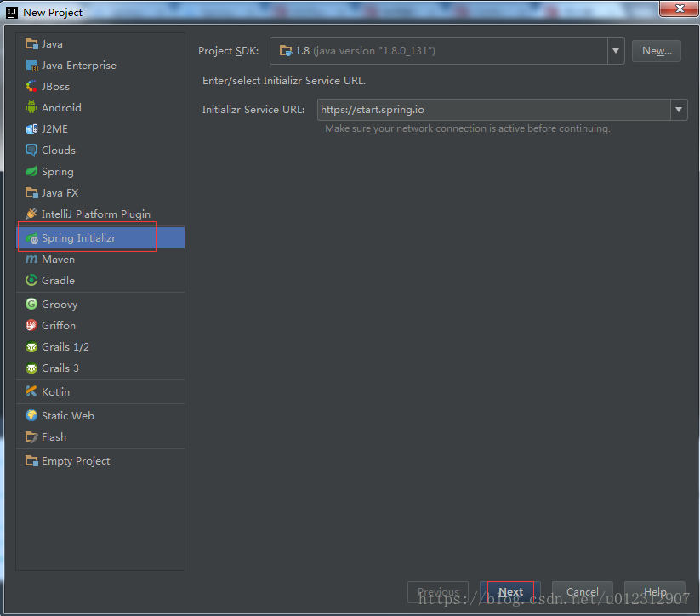Pick the "JBoss" label

click(55, 86)
